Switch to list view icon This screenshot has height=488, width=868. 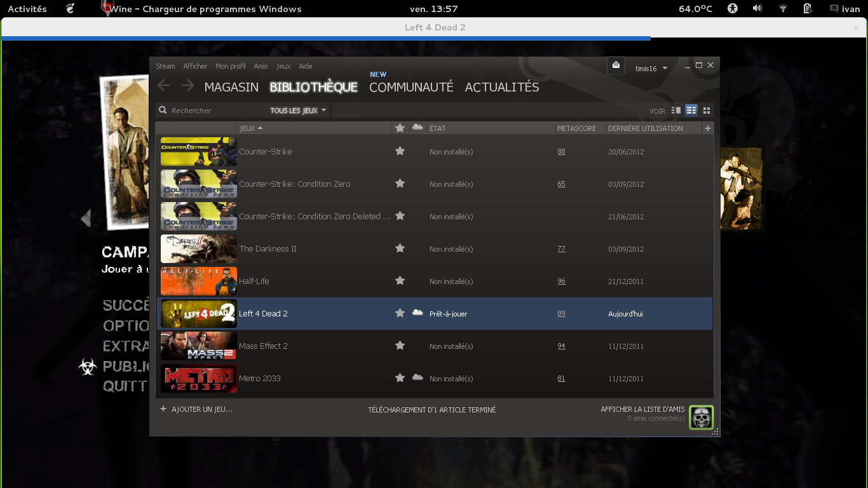click(x=691, y=111)
